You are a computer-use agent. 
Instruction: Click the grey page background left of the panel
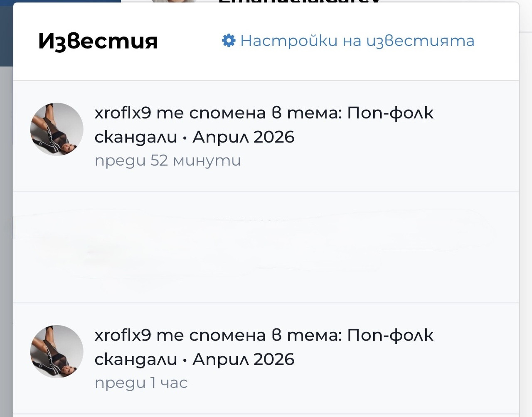pyautogui.click(x=6, y=241)
